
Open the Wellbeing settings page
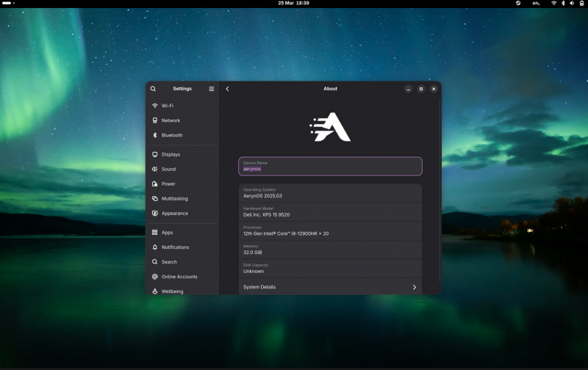tap(182, 291)
